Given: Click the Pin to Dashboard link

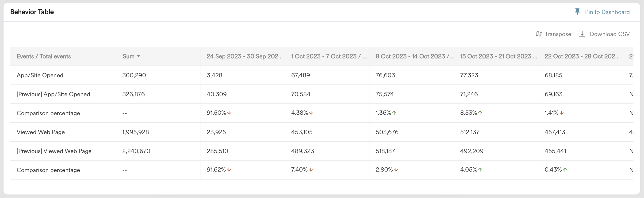Looking at the screenshot, I should [607, 12].
